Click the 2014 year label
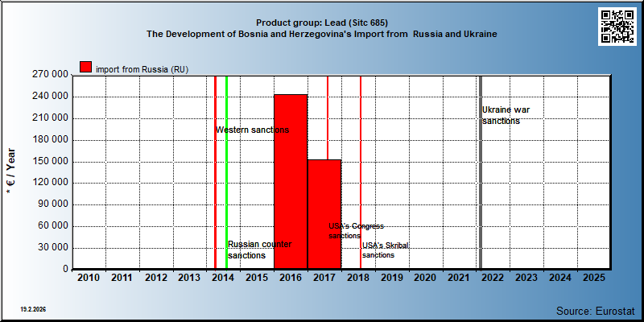644x322 pixels. click(x=223, y=278)
